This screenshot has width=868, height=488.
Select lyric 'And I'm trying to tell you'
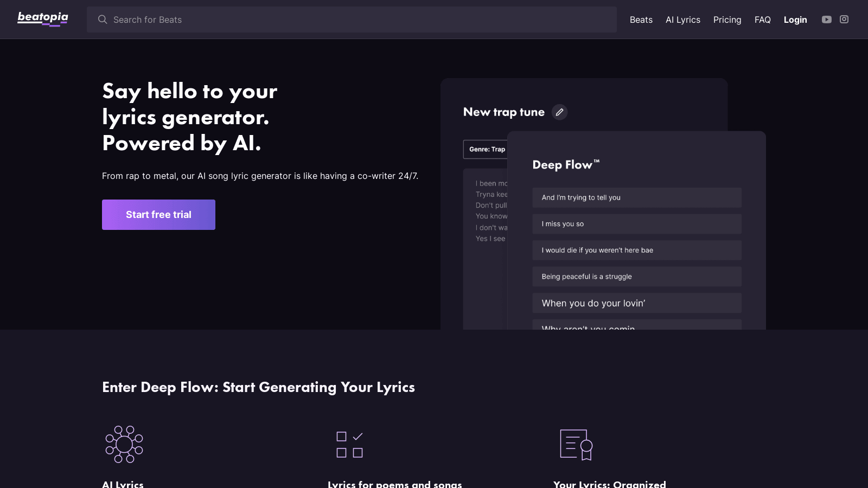[637, 197]
